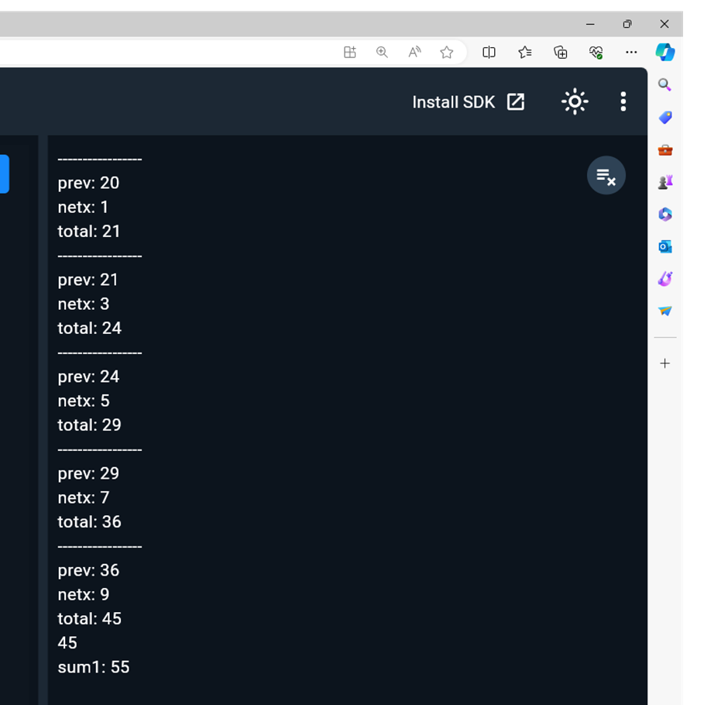The height and width of the screenshot is (705, 728).
Task: Click the blue button at left edge
Action: 4,174
